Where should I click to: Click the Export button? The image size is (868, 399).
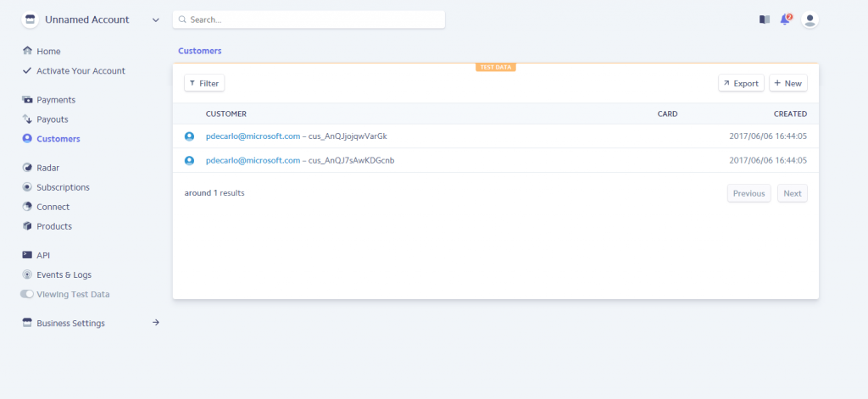coord(741,83)
